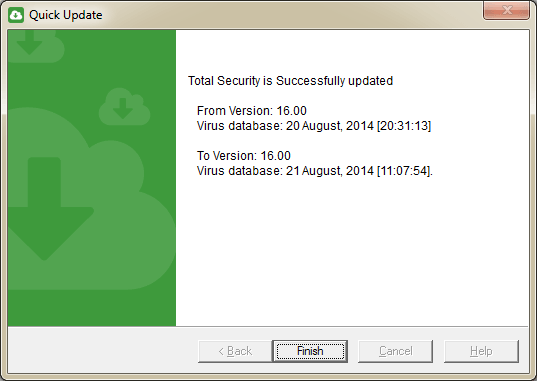Click the small cloud icon at top-left of green panel
Viewport: 537px width, 381px height.
(x=36, y=46)
